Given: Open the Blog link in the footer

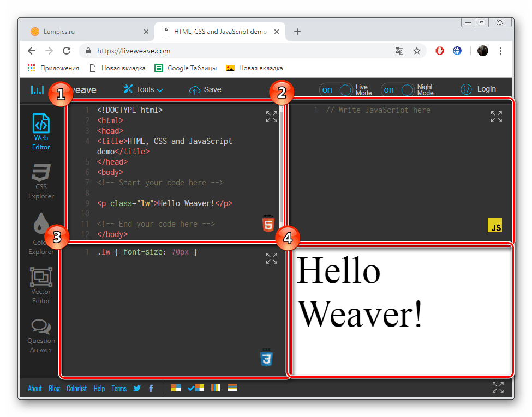Looking at the screenshot, I should click(54, 389).
